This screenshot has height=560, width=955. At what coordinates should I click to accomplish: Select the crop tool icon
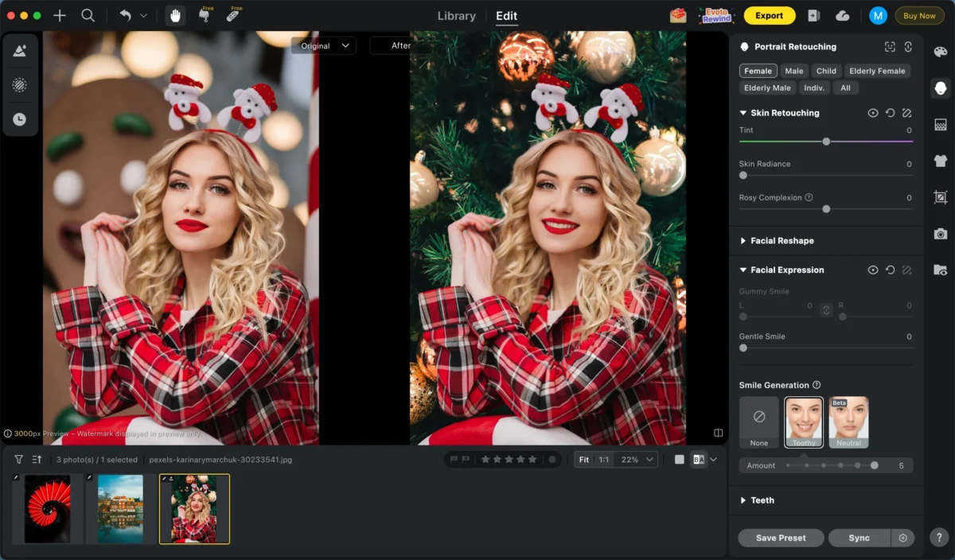[940, 196]
